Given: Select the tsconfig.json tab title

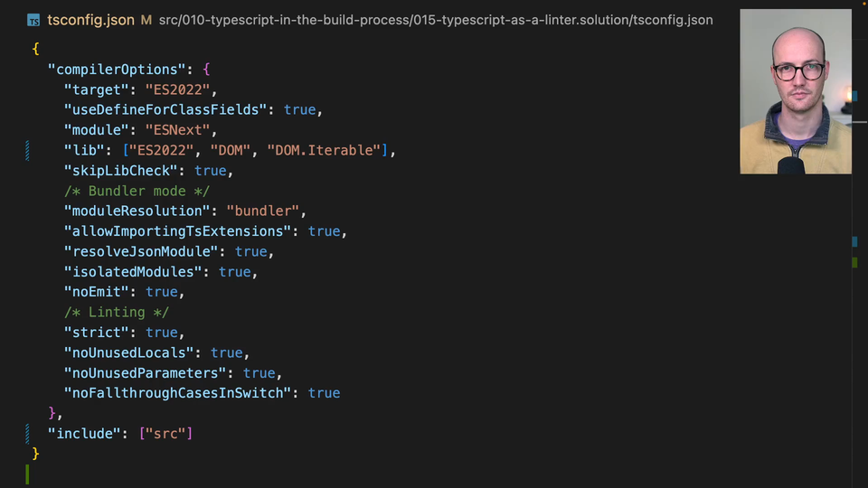Looking at the screenshot, I should pos(90,20).
